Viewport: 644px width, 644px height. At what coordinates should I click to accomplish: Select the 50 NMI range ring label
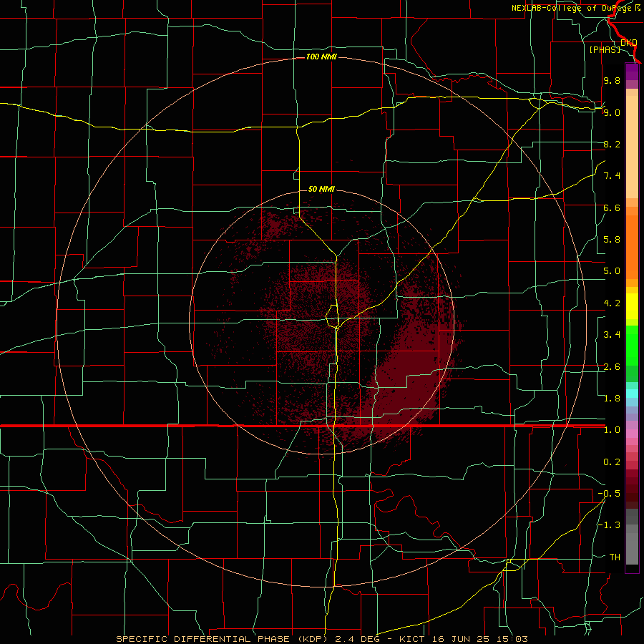[x=321, y=189]
